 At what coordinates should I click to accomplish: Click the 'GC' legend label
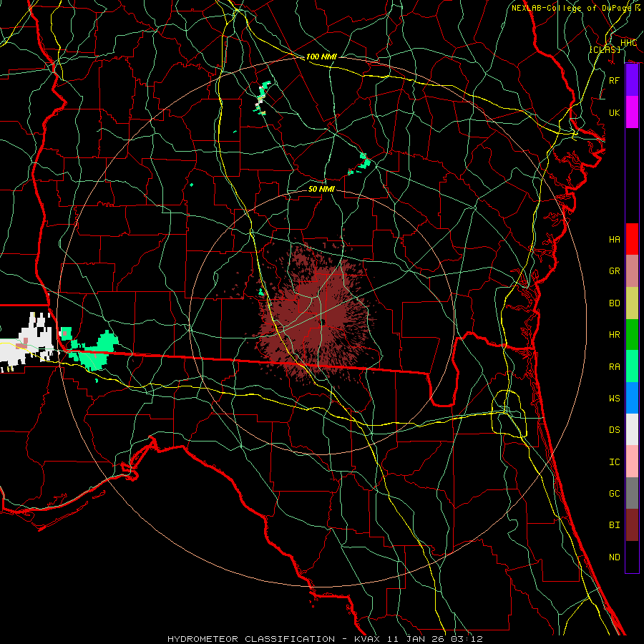click(614, 493)
